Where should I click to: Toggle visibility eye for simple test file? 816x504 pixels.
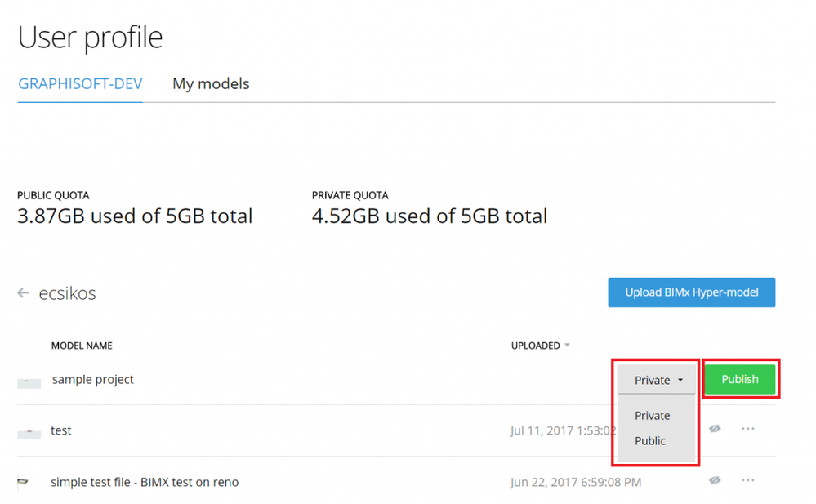click(x=715, y=480)
